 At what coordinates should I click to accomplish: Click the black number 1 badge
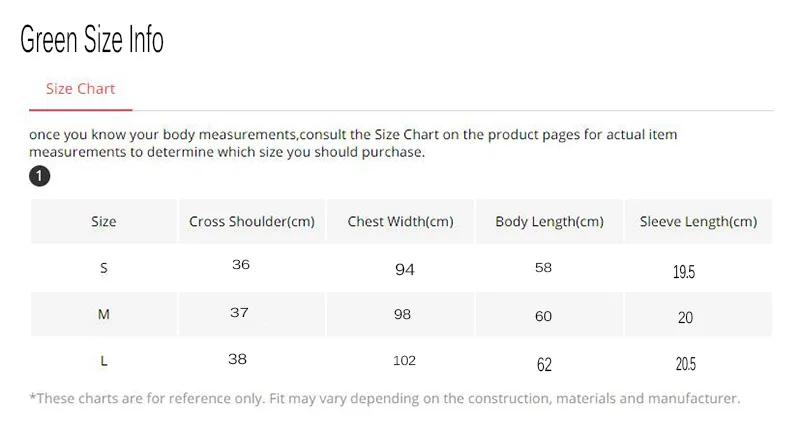pos(39,177)
